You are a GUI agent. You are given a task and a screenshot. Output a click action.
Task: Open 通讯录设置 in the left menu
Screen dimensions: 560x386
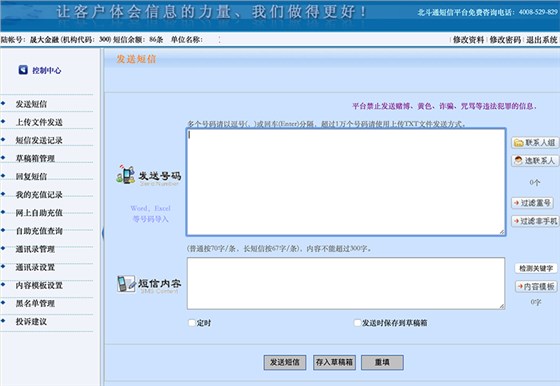coord(35,267)
